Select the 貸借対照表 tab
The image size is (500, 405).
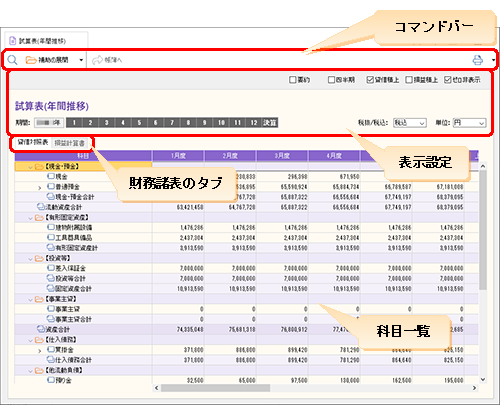click(x=33, y=142)
